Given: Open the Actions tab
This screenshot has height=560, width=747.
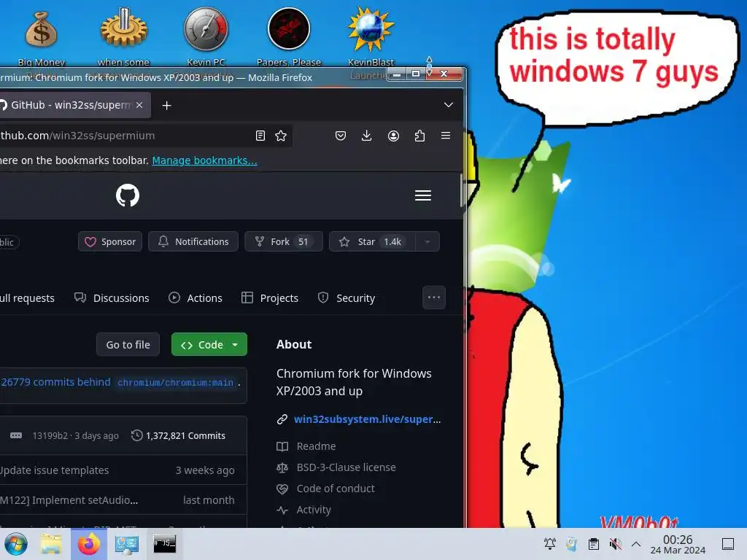Looking at the screenshot, I should pyautogui.click(x=196, y=298).
